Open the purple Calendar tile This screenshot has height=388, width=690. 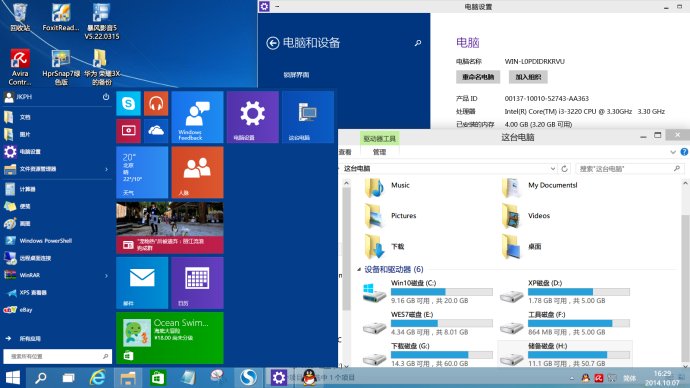[x=198, y=283]
